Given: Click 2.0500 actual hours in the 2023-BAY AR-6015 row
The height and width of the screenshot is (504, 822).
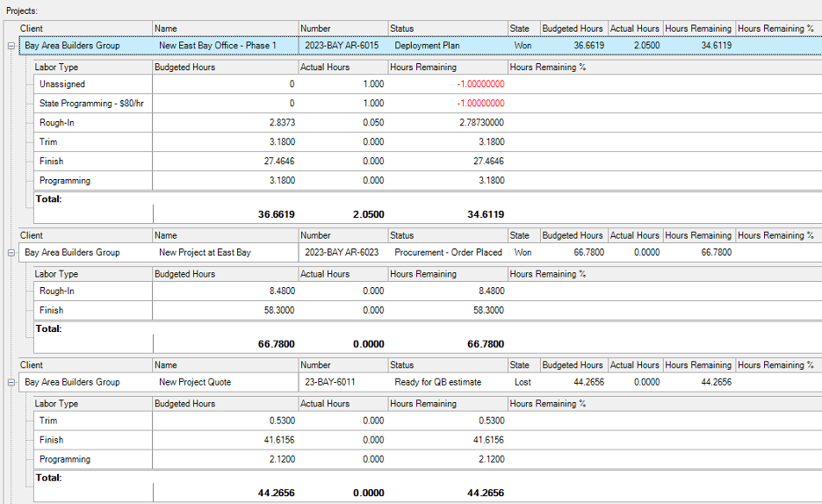Looking at the screenshot, I should point(647,46).
